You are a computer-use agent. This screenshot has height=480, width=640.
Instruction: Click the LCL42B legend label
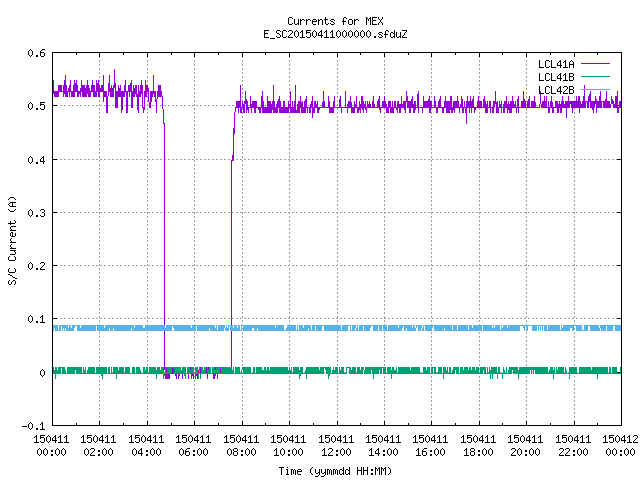pyautogui.click(x=556, y=90)
